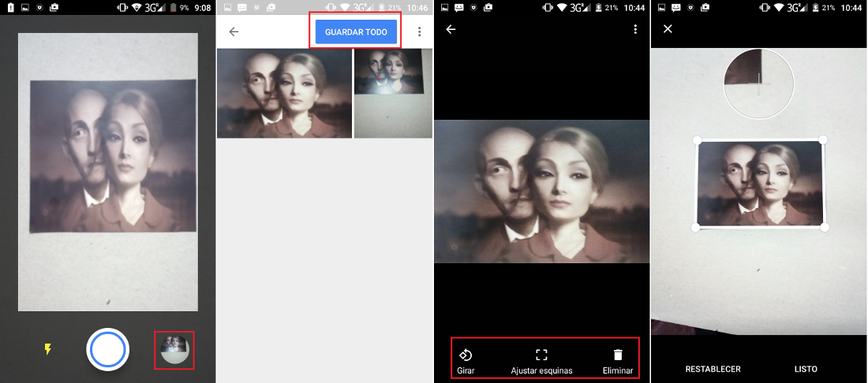Tap LISTO to confirm corners
This screenshot has width=868, height=383.
coord(806,369)
